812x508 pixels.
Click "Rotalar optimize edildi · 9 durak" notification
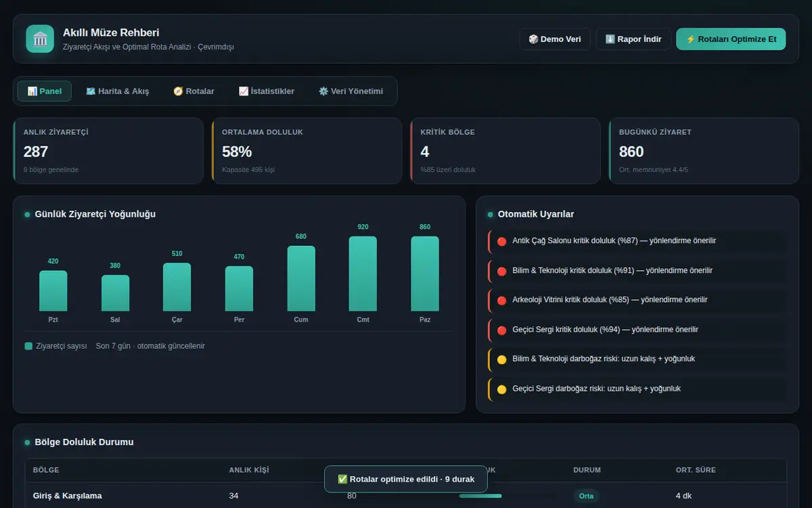(406, 479)
